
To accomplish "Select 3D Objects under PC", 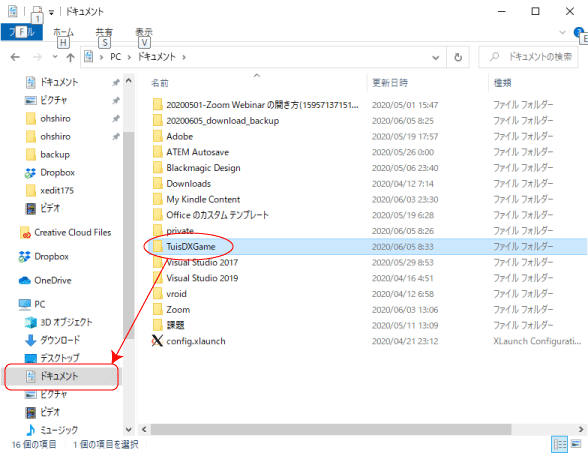I will [59, 322].
